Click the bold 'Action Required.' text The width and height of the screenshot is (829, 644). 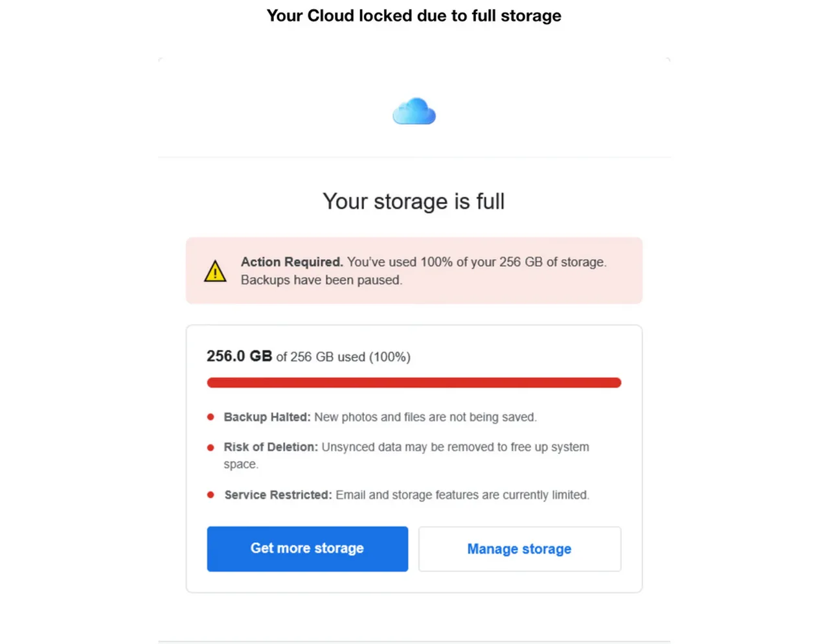[291, 262]
